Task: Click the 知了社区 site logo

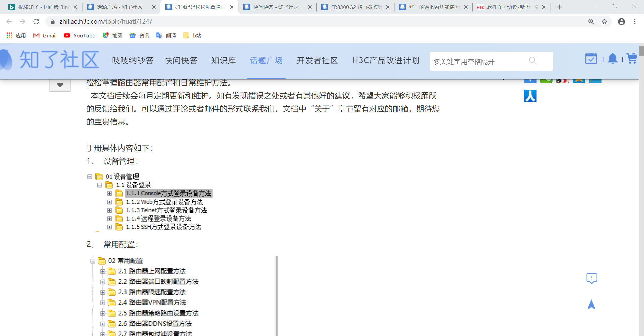Action: [50, 60]
